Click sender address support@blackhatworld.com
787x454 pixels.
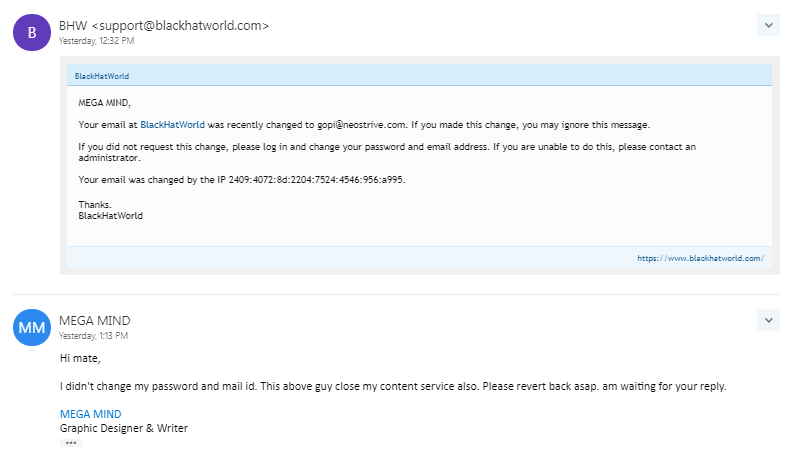pos(180,26)
